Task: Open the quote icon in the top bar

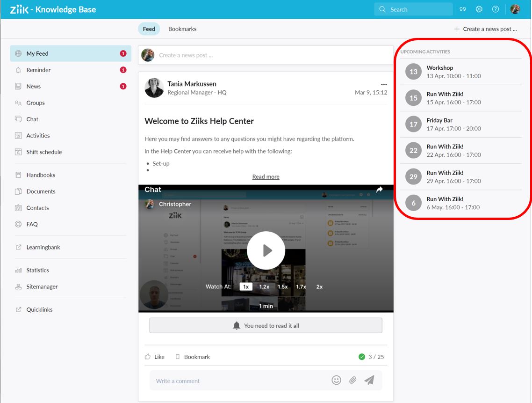Action: pyautogui.click(x=462, y=9)
